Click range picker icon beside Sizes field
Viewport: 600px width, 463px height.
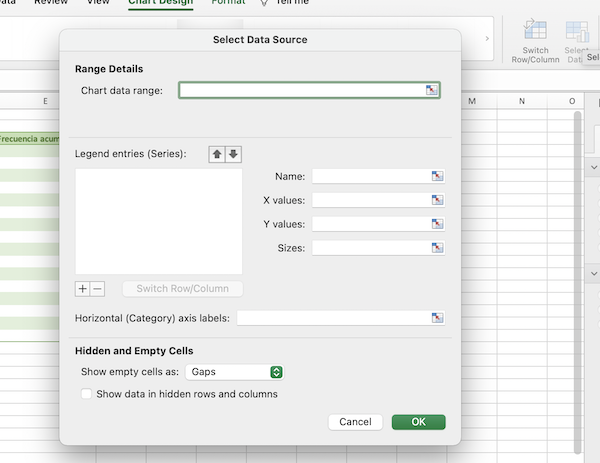pos(437,248)
